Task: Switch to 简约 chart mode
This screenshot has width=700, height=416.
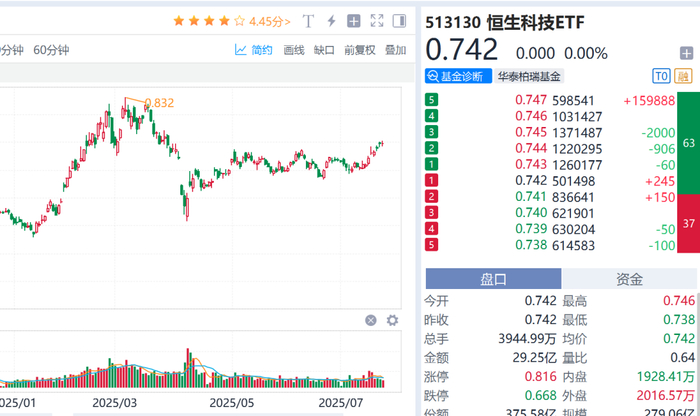Action: tap(254, 50)
